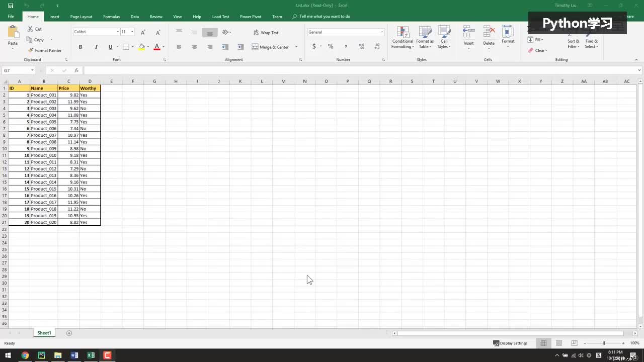Viewport: 644px width, 362px height.
Task: Expand the fill color dropdown arrow
Action: pos(148,47)
